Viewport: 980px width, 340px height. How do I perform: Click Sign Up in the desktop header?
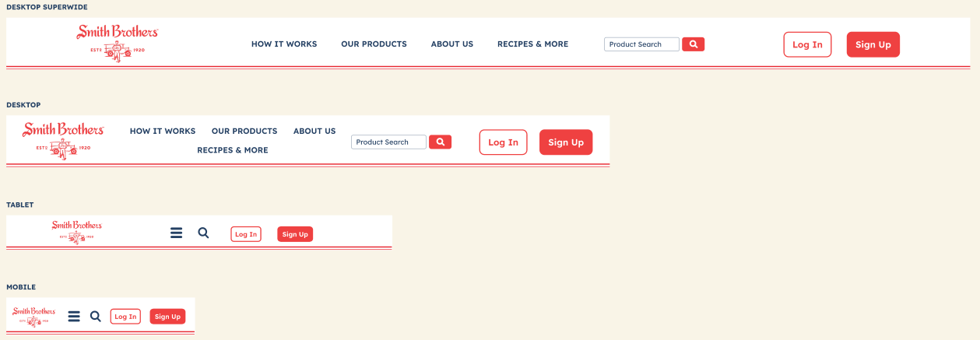(566, 142)
